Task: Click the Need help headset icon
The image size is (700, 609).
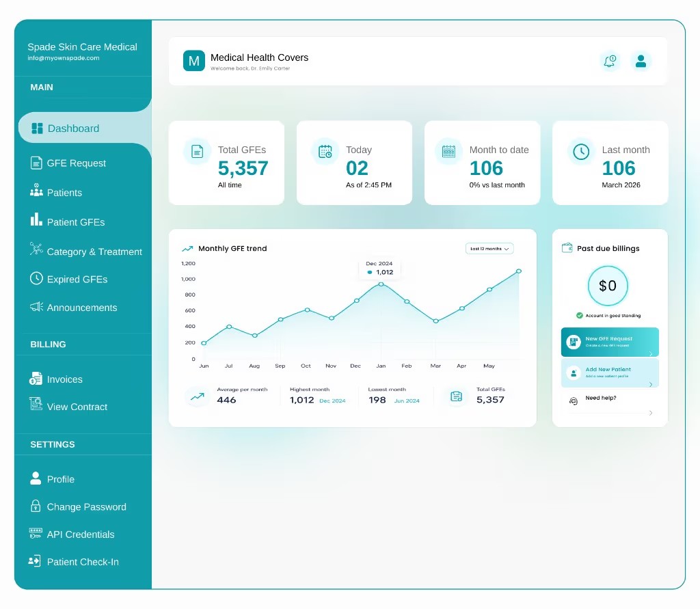Action: 574,401
